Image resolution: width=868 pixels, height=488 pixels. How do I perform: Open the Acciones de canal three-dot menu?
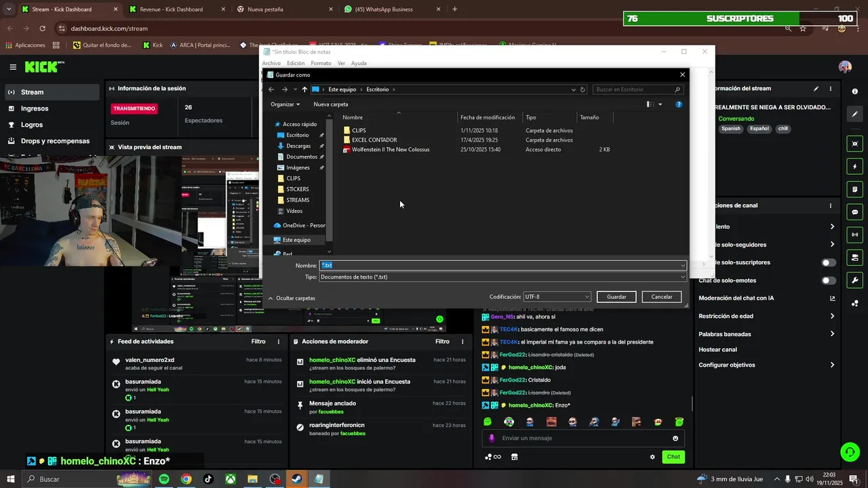831,205
